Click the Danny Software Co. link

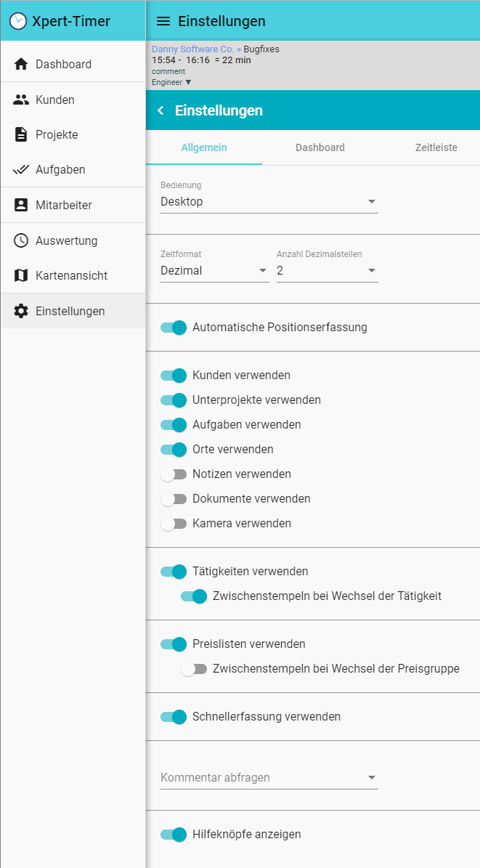[x=192, y=49]
